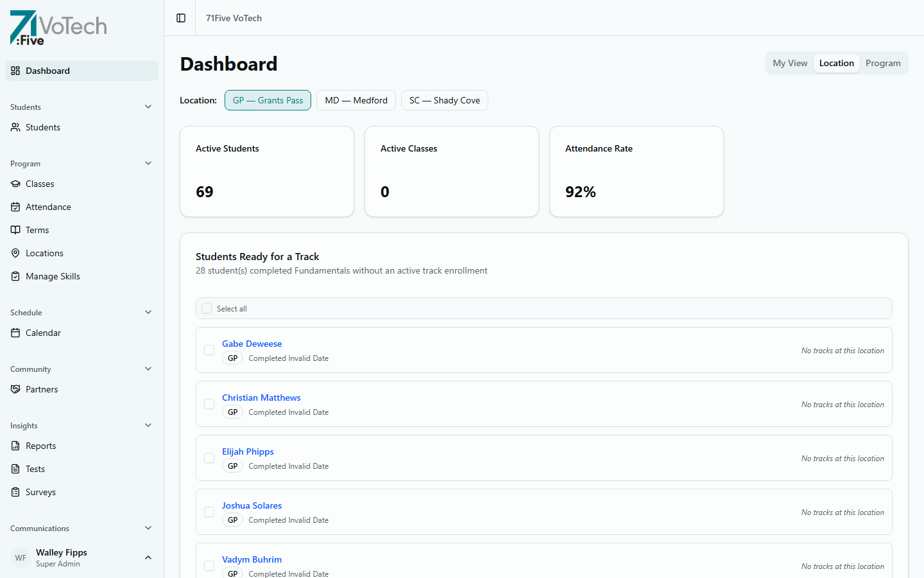Screen dimensions: 924x578
Task: Open Christian Matthews' student profile
Action: 261,398
